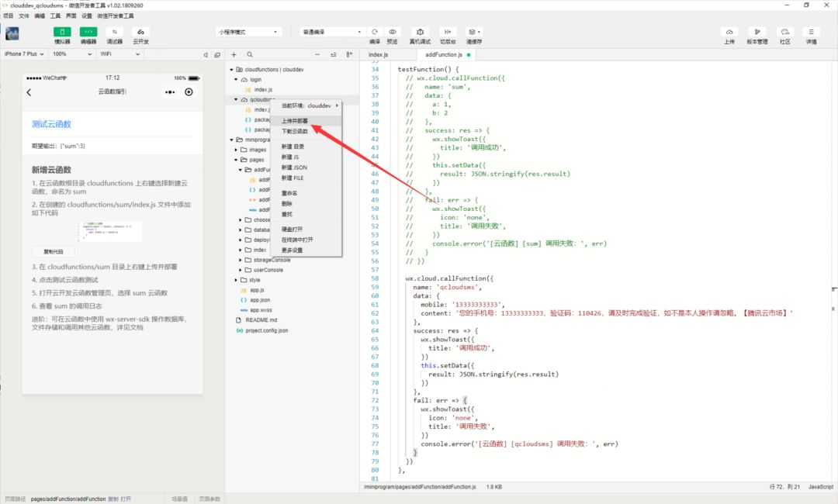Toggle the 模拟器 simulator panel button

[62, 32]
